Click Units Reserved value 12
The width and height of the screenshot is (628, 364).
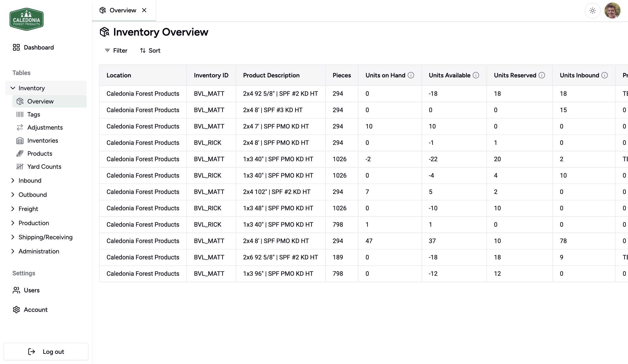coord(497,274)
